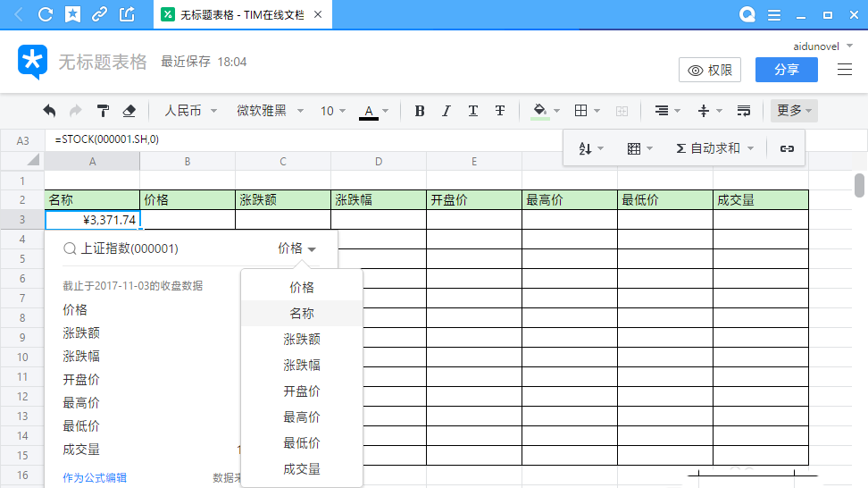
Task: Toggle italic formatting
Action: coord(447,111)
